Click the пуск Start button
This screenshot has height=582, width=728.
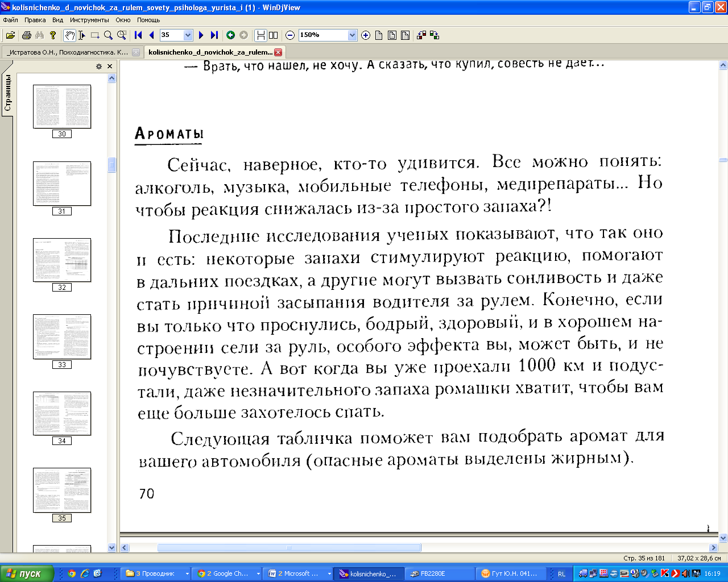click(x=27, y=573)
